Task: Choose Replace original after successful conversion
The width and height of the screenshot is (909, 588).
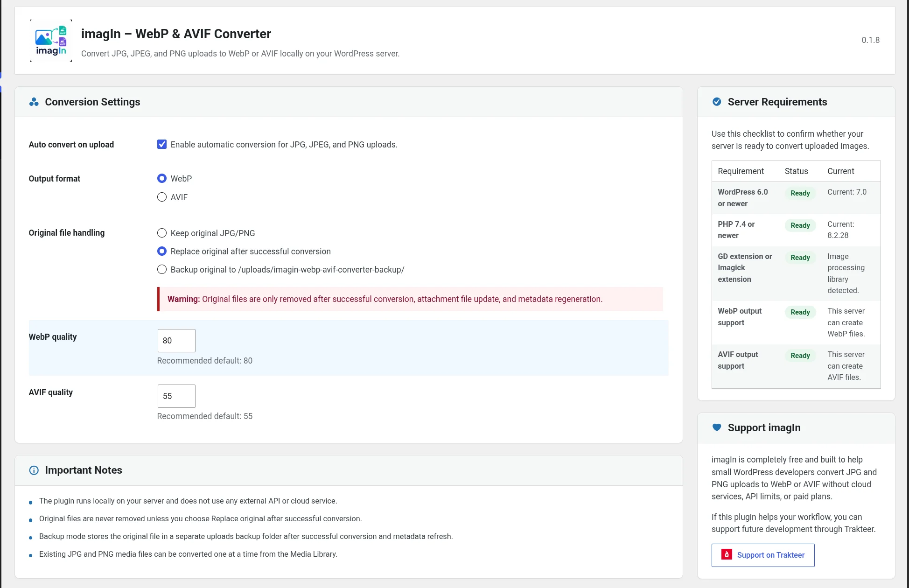Action: point(162,251)
